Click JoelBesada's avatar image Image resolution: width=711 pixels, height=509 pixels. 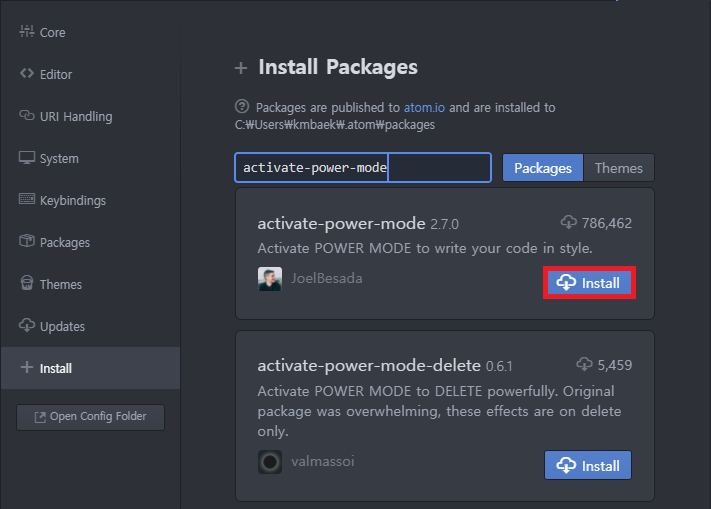coord(270,279)
